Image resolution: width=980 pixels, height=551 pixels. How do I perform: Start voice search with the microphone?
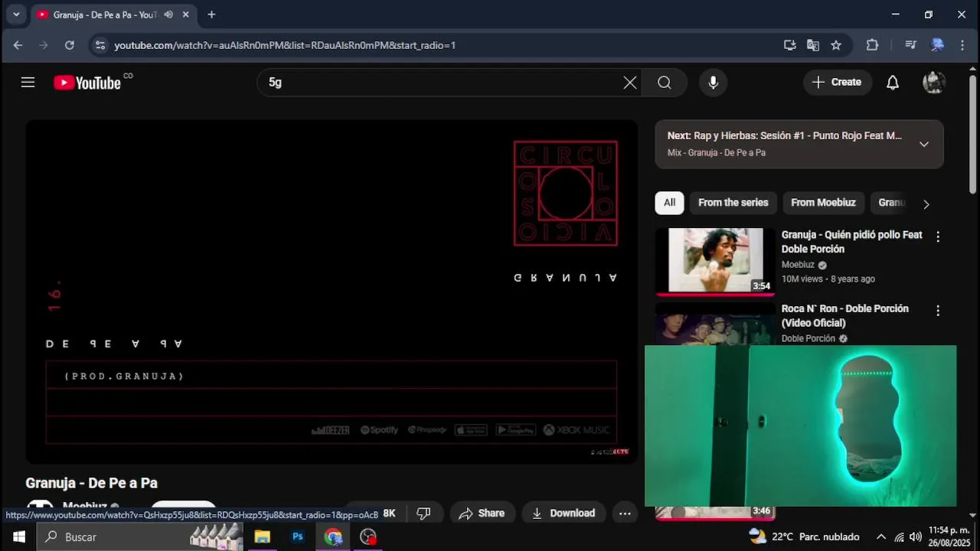point(713,83)
